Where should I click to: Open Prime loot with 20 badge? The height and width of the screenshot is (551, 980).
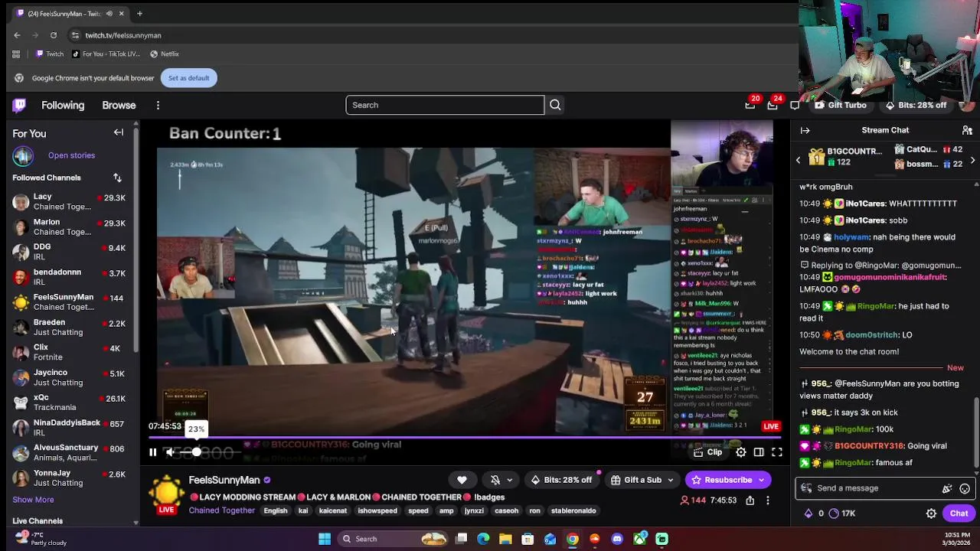750,105
